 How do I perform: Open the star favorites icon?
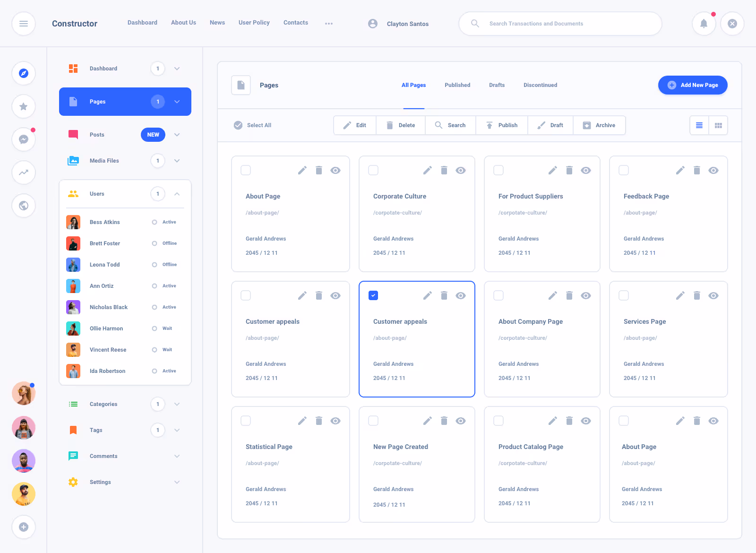[24, 106]
